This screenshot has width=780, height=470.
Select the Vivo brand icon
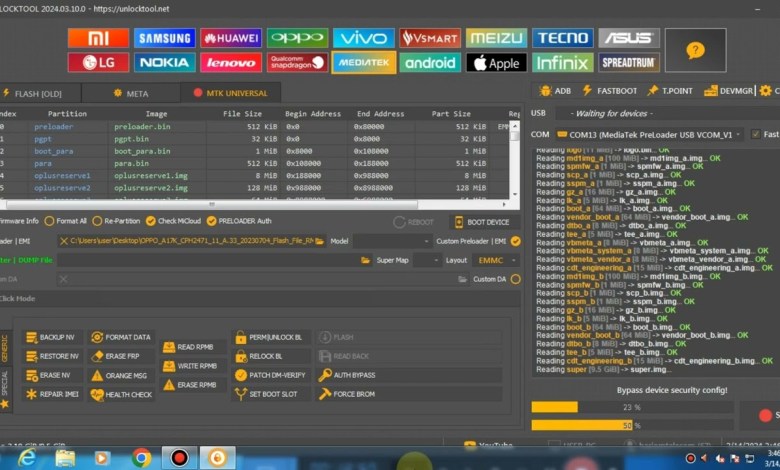364,38
